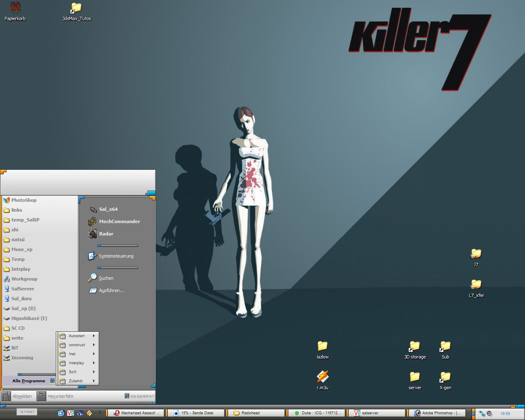Open the Autostart program group

point(78,336)
